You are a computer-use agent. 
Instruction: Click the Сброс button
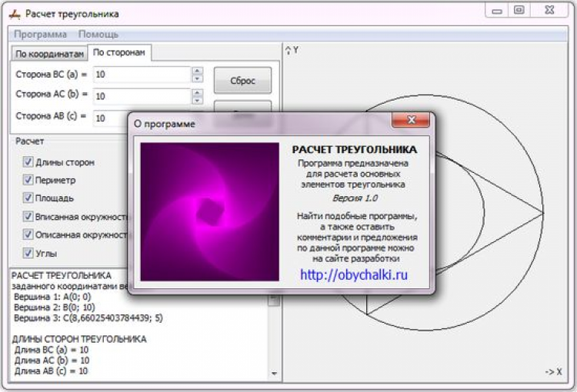(x=242, y=80)
